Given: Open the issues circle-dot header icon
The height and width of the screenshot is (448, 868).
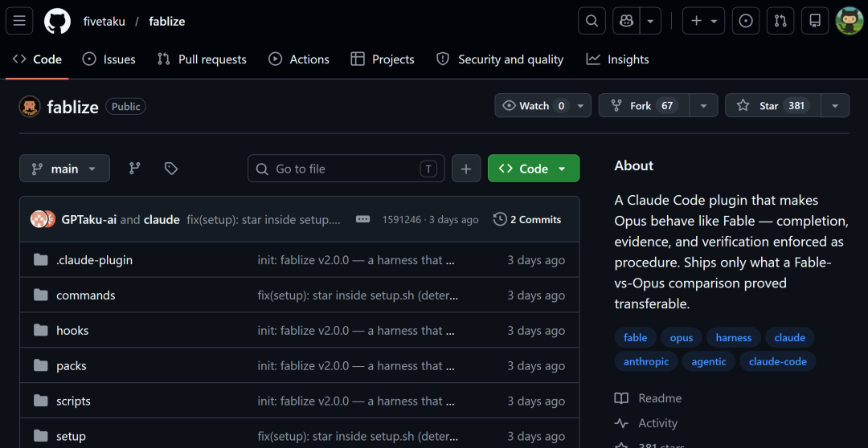Looking at the screenshot, I should pos(746,21).
